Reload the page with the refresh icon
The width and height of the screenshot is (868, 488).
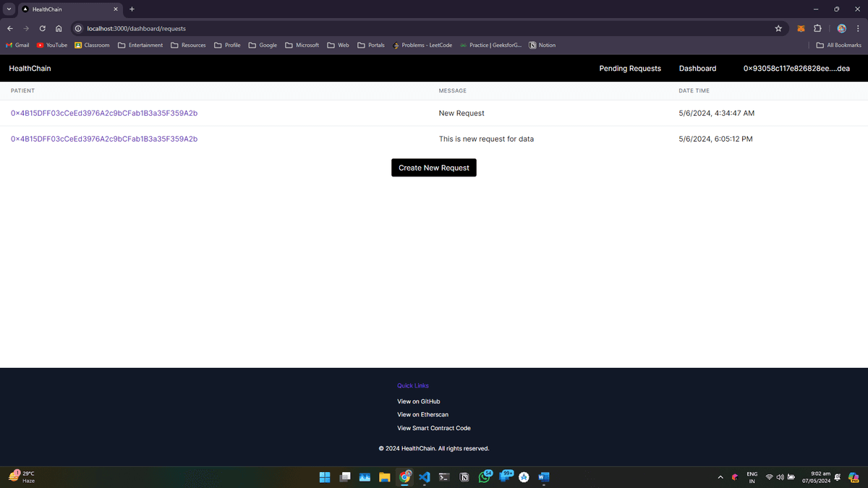(x=42, y=29)
